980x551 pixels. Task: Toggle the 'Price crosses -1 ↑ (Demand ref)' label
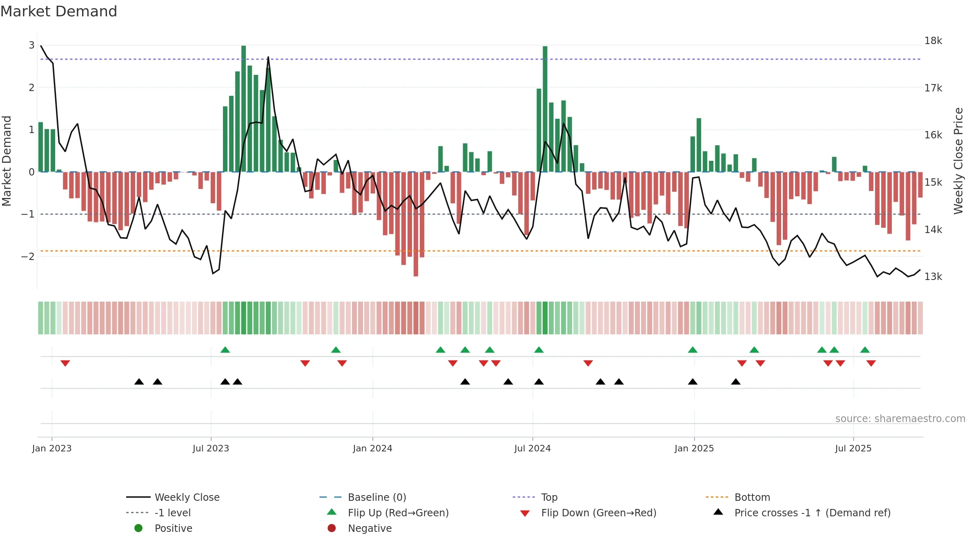coord(813,513)
